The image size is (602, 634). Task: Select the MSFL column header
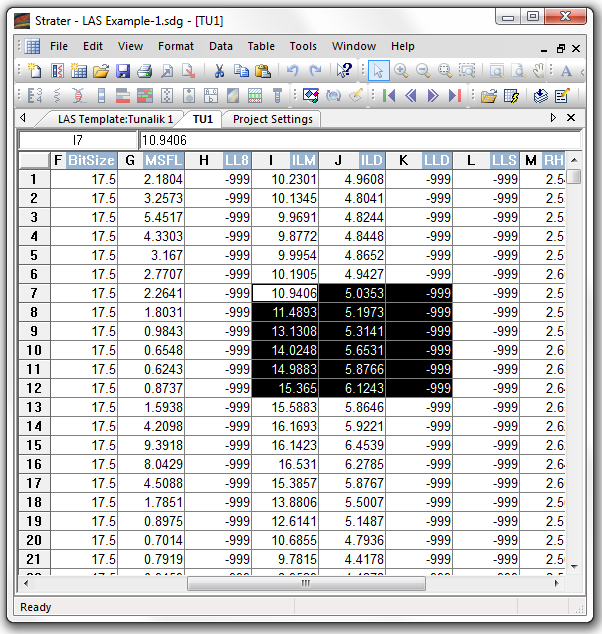(x=151, y=161)
